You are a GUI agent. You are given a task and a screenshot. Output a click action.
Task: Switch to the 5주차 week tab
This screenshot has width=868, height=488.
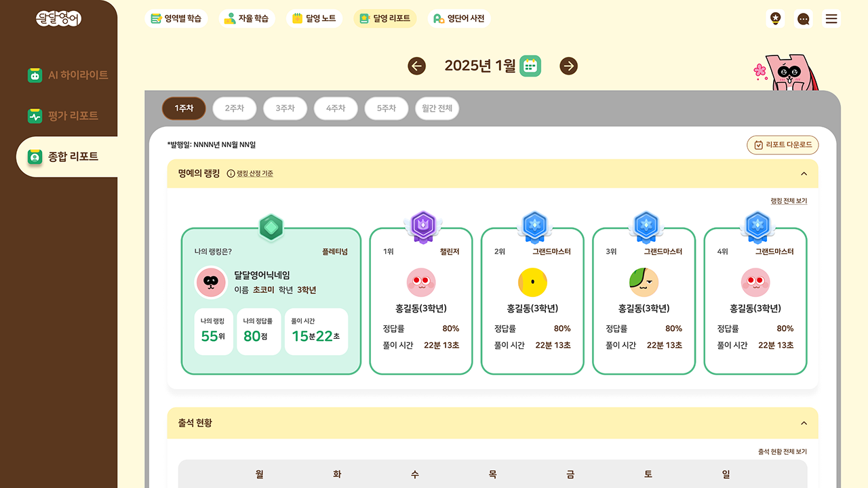[x=386, y=108]
